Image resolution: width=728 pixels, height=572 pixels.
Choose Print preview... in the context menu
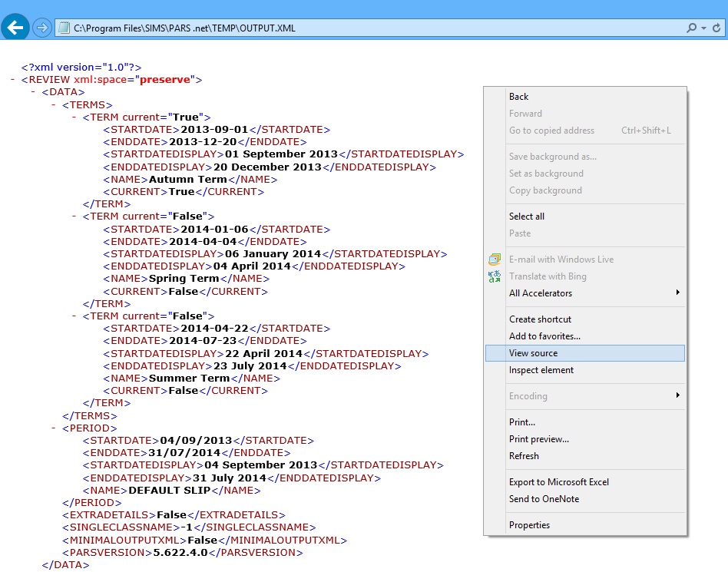click(584, 439)
